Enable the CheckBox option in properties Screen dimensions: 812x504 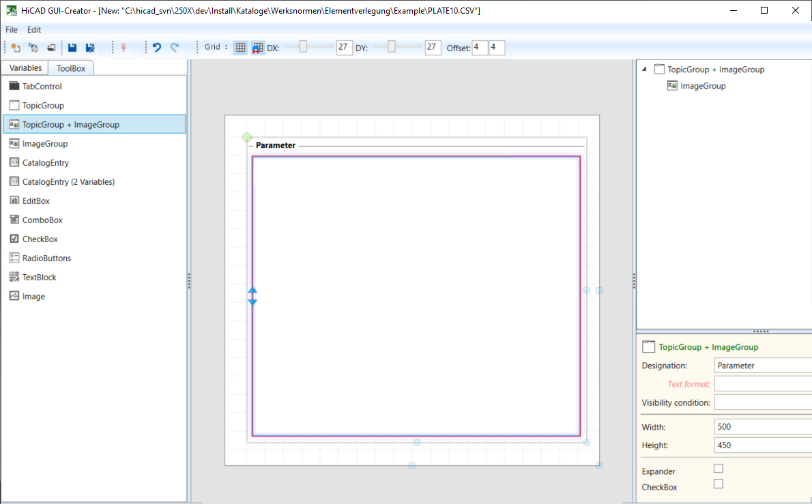click(718, 484)
